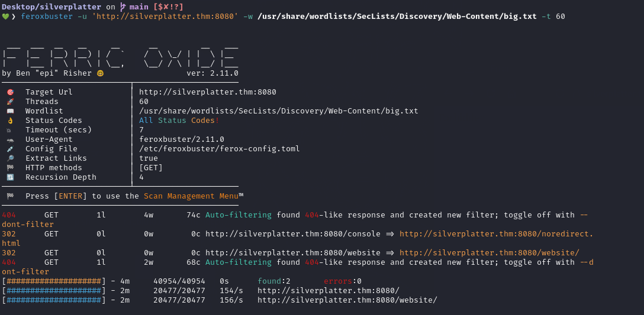Click the flag icon before Press [ENTER]
Screen dimensions: 644x315
point(10,196)
